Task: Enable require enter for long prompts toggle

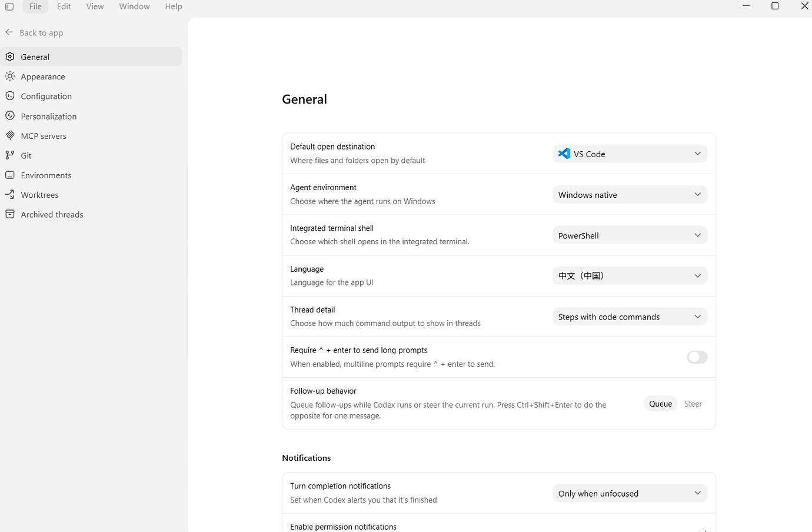Action: (x=697, y=357)
